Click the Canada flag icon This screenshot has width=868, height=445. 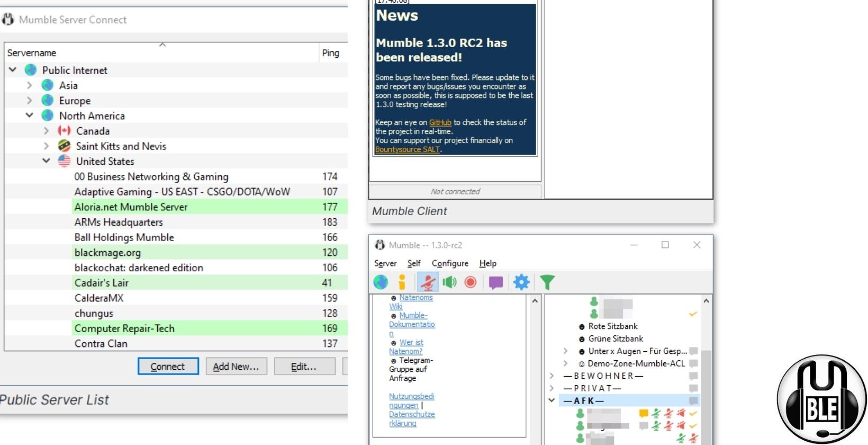pyautogui.click(x=64, y=130)
